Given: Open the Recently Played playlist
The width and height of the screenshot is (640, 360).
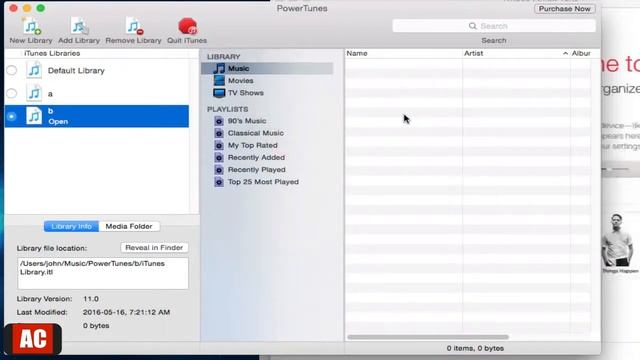Looking at the screenshot, I should pyautogui.click(x=256, y=170).
